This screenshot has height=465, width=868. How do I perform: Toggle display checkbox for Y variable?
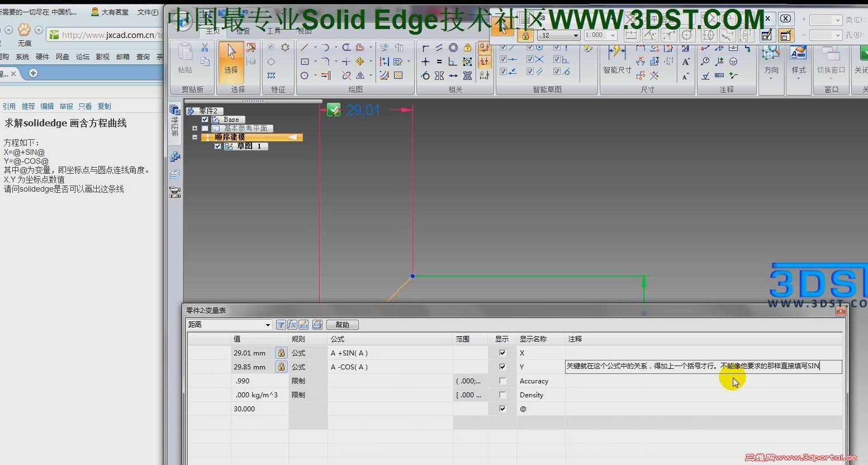coord(502,367)
